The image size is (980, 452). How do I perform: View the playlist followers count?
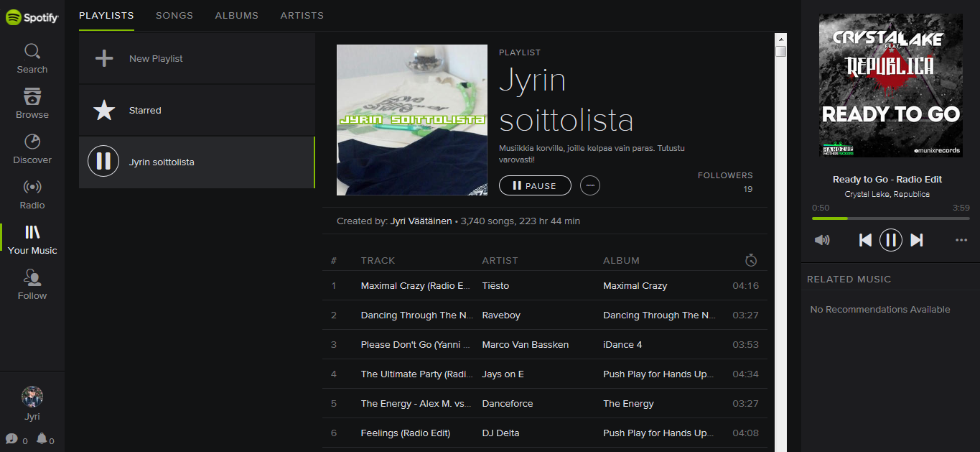[748, 189]
